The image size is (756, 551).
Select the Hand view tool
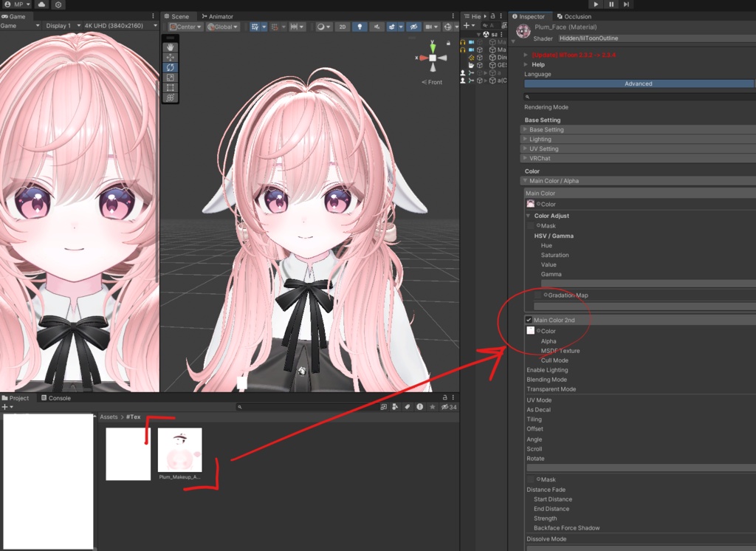(171, 47)
